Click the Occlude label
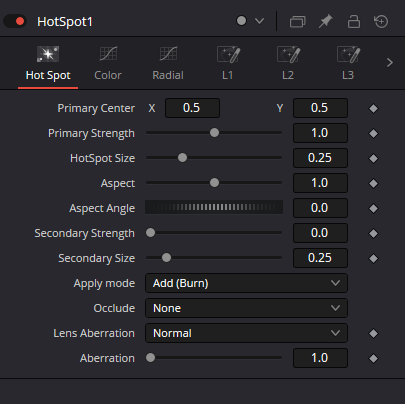 114,308
